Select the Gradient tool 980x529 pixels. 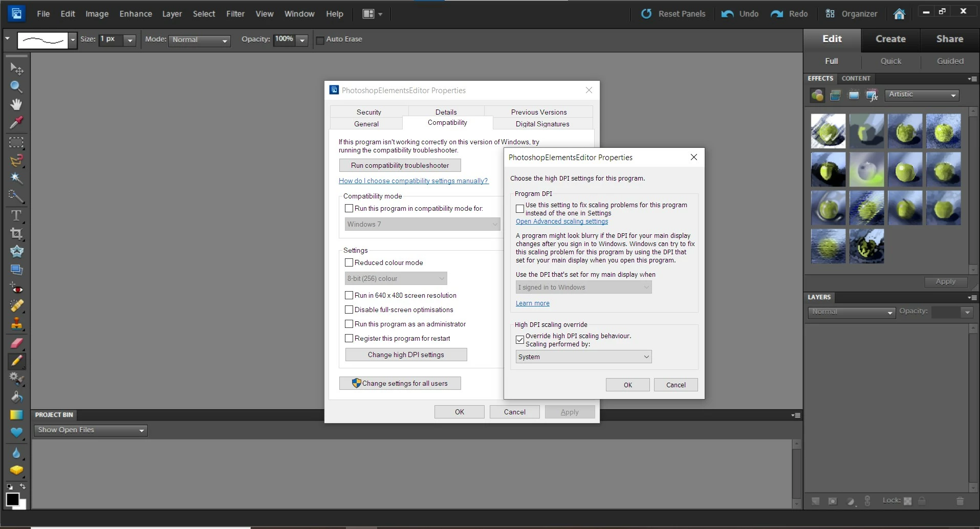pyautogui.click(x=16, y=415)
